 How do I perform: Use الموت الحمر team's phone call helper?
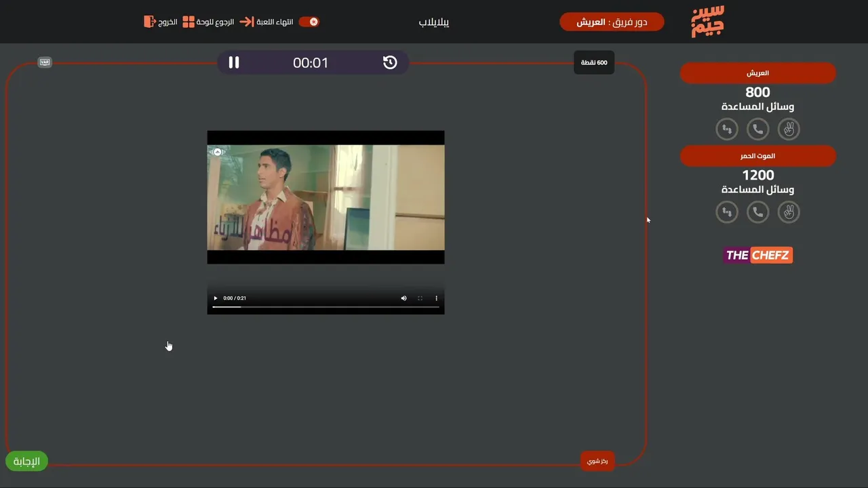pos(758,212)
